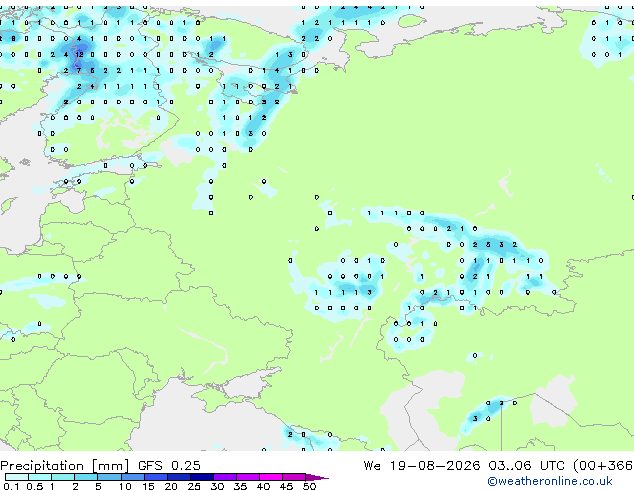Pick legend swatch between 1 and 2
This screenshot has width=634, height=490.
click(63, 477)
